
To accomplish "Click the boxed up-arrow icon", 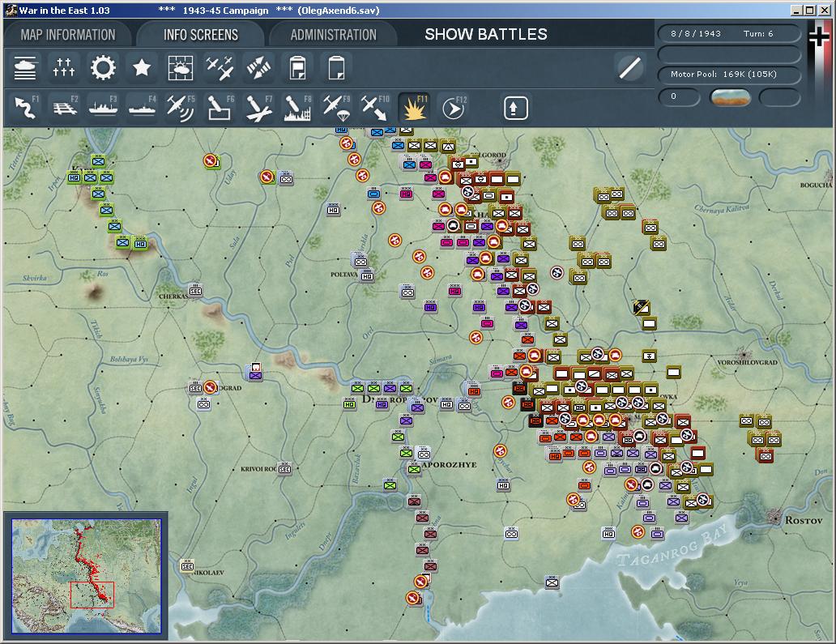I will click(515, 109).
